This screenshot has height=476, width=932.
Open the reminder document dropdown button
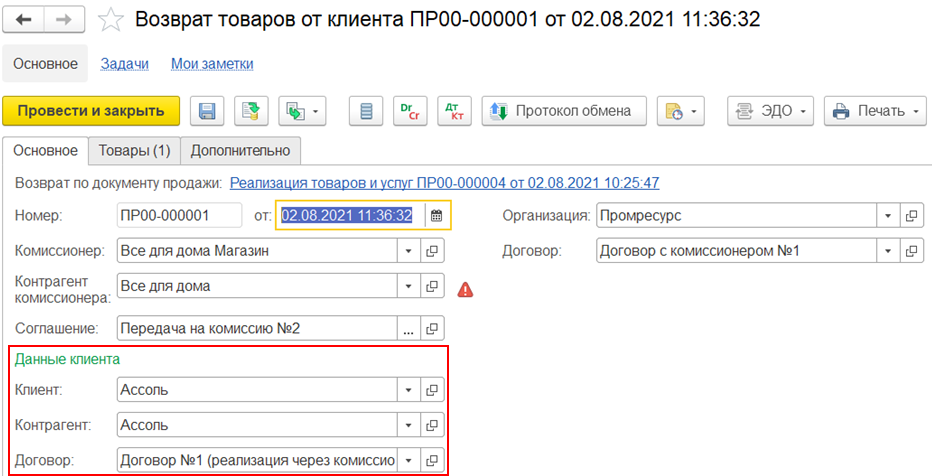(681, 111)
